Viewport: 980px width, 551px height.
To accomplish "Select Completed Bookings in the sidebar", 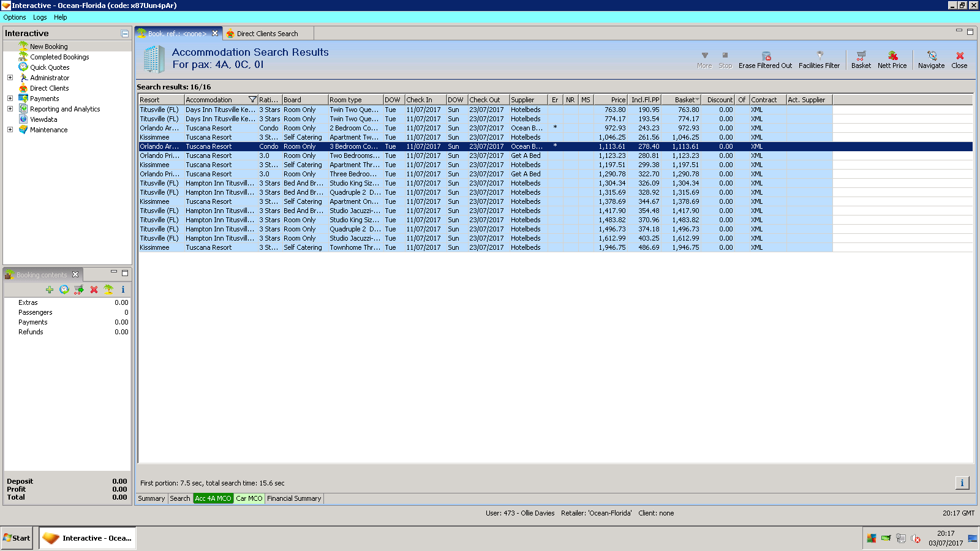I will click(x=59, y=57).
